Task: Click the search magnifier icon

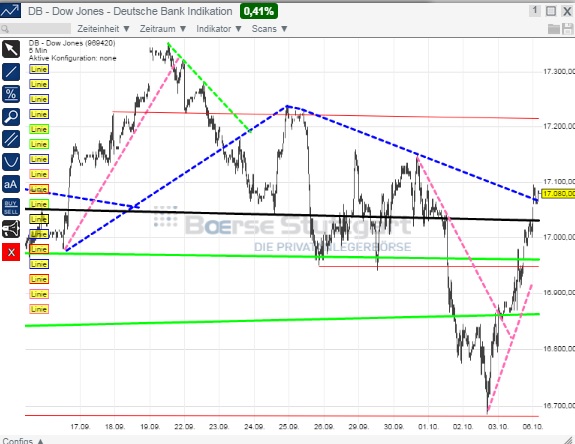Action: coord(5,29)
